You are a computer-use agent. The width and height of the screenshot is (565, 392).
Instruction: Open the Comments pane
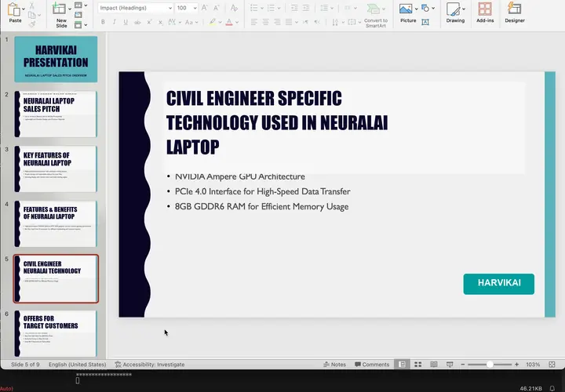(372, 365)
